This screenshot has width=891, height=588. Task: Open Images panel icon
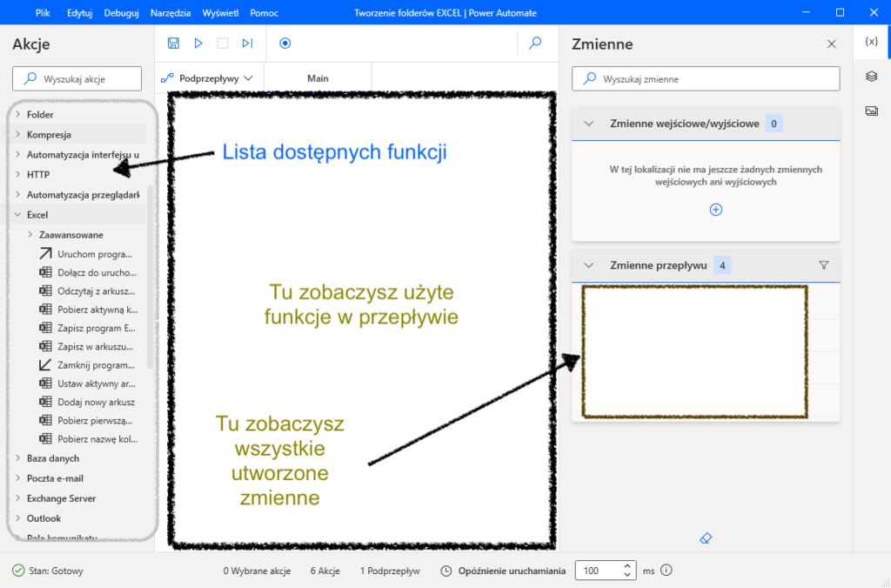click(x=871, y=110)
